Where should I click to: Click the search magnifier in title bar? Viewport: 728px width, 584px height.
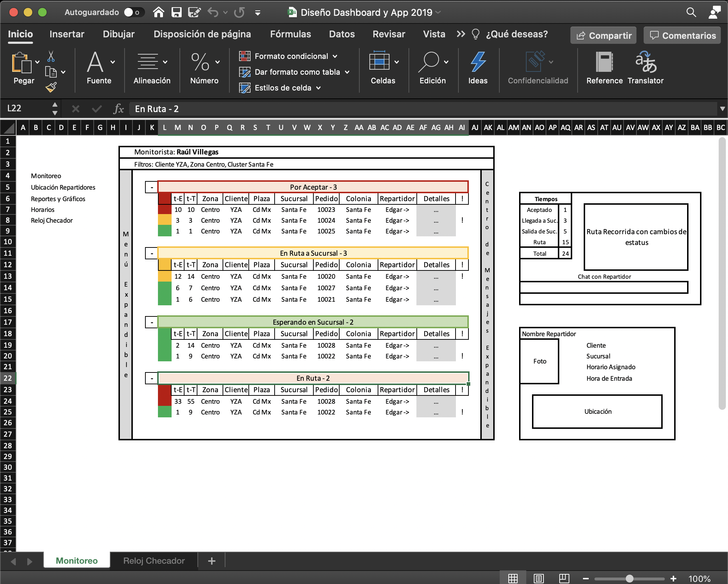click(x=691, y=13)
